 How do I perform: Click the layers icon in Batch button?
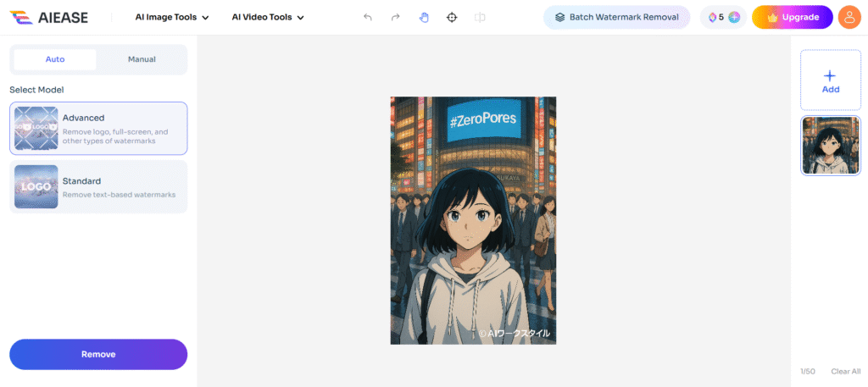559,17
